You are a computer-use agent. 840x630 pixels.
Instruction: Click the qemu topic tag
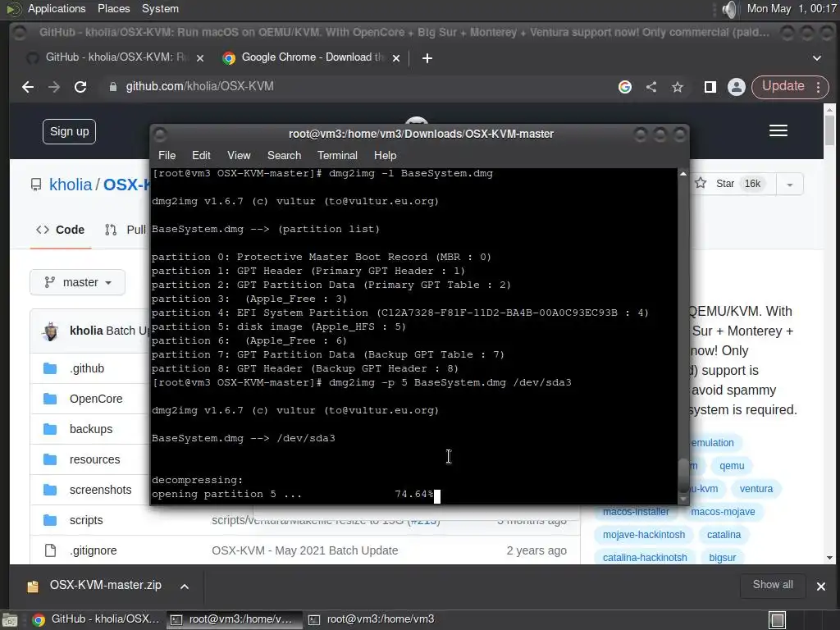click(732, 466)
